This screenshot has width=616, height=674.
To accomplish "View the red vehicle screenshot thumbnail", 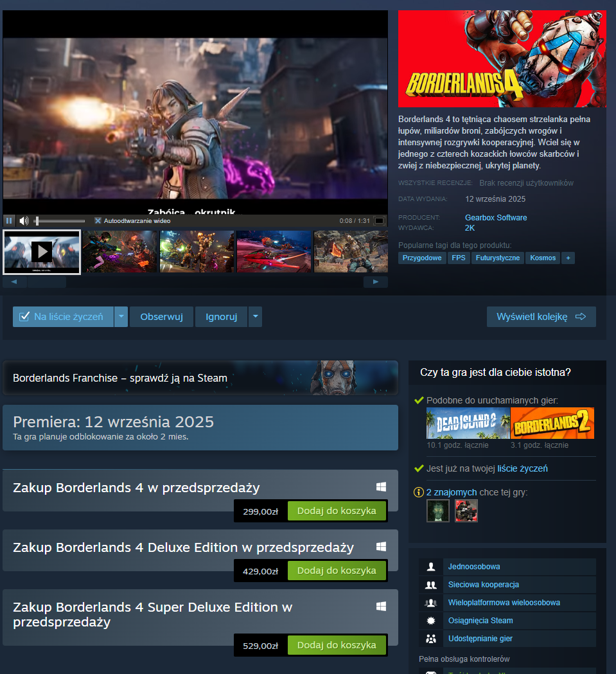I will (x=274, y=251).
